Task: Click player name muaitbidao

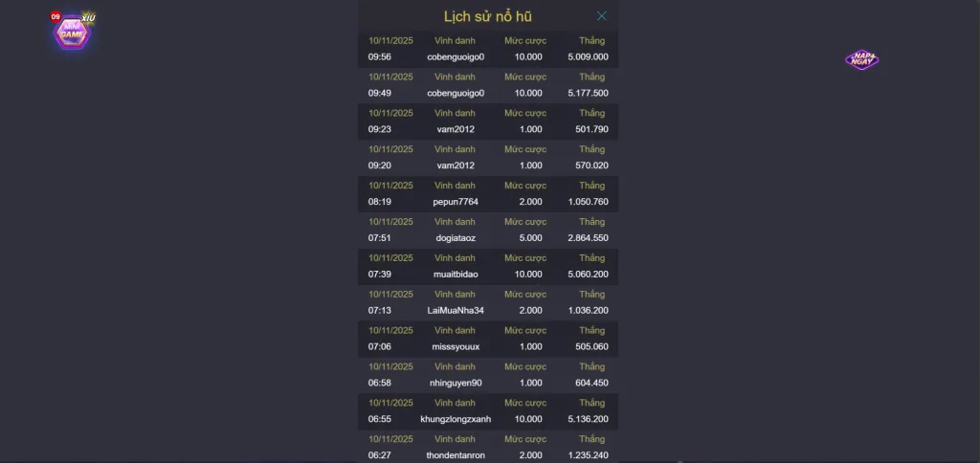Action: click(x=456, y=275)
